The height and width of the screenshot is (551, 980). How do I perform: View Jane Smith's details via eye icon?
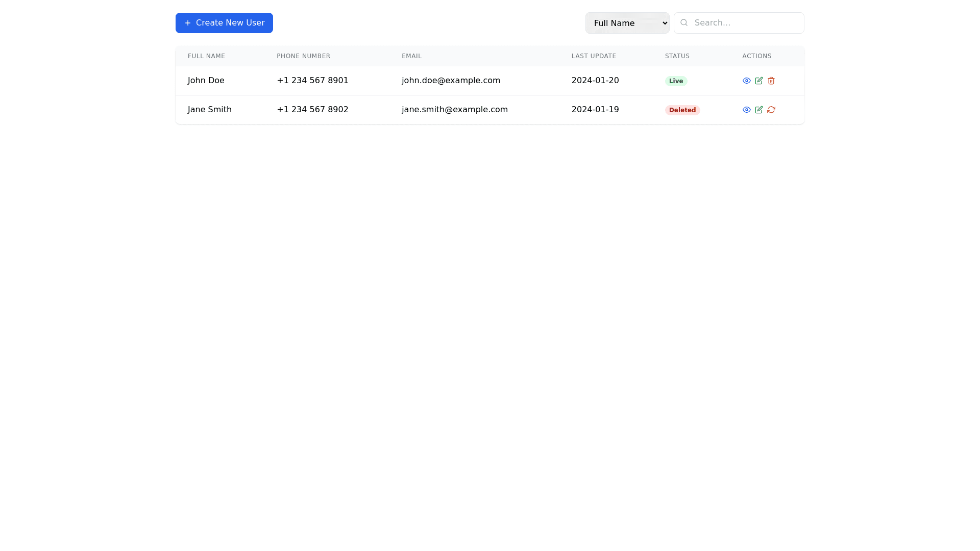pos(746,110)
